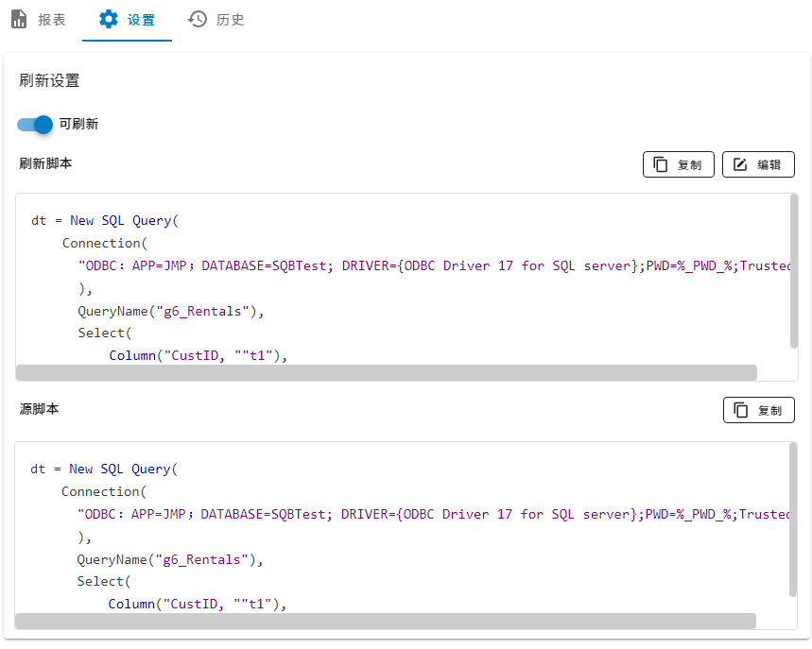
Task: Click the bar chart report icon
Action: click(x=19, y=19)
